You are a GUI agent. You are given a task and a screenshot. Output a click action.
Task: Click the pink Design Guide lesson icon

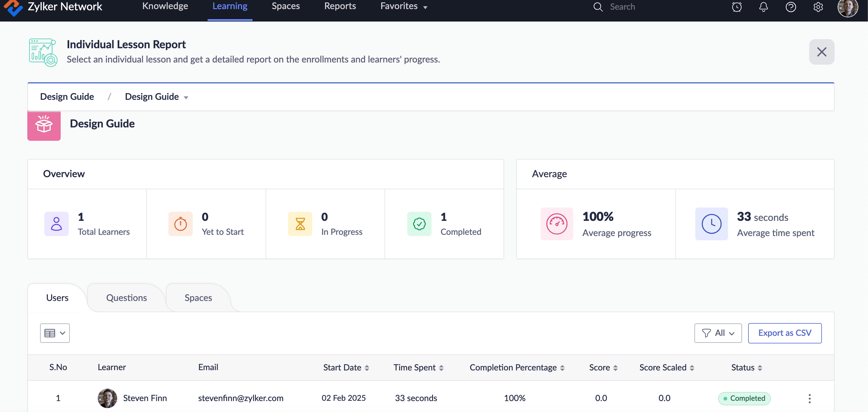click(44, 125)
